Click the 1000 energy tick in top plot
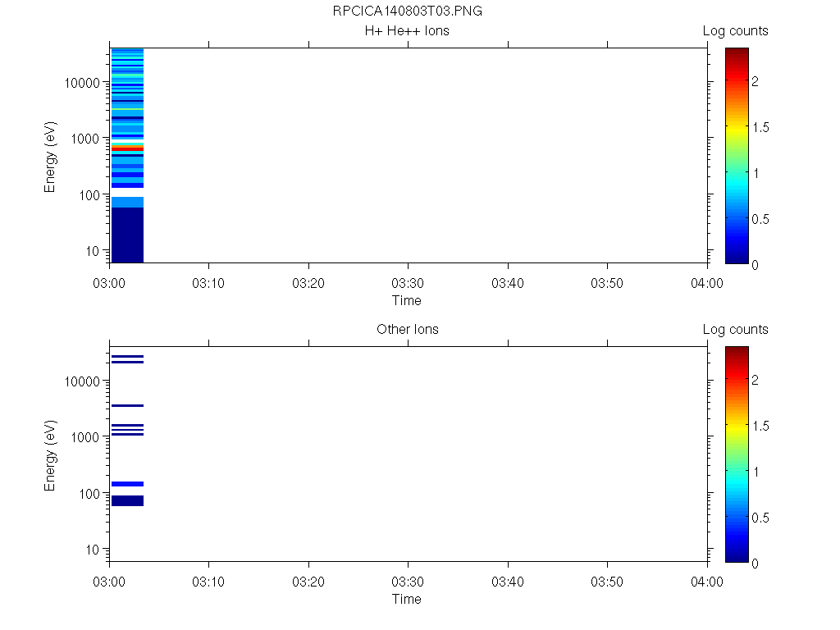Image resolution: width=840 pixels, height=630 pixels. (85, 139)
